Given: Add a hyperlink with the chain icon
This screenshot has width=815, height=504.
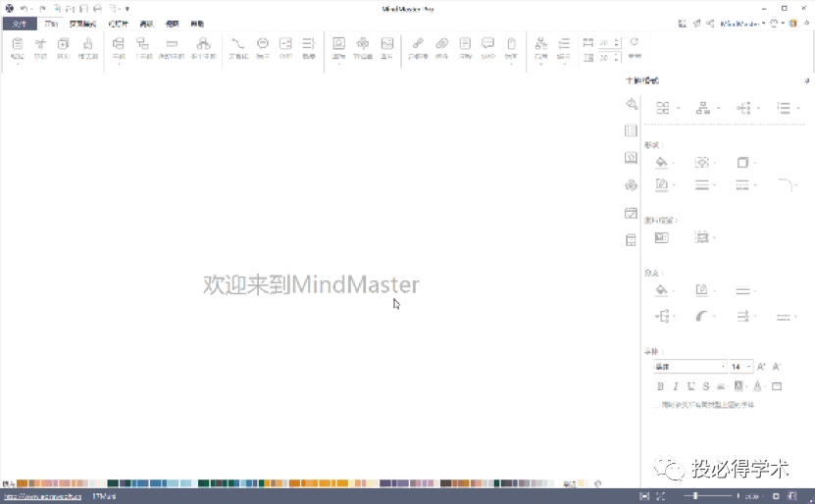Looking at the screenshot, I should (418, 44).
